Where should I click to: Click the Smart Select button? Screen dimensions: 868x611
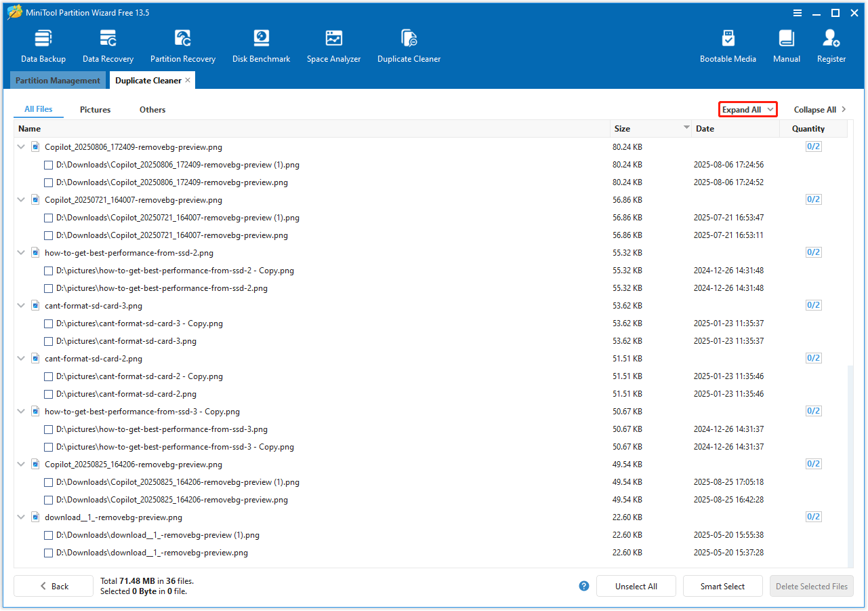pos(722,587)
